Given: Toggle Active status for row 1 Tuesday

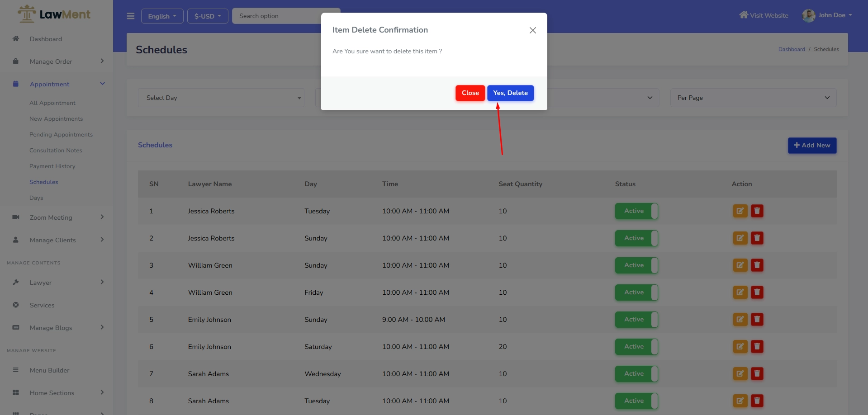Looking at the screenshot, I should coord(636,211).
